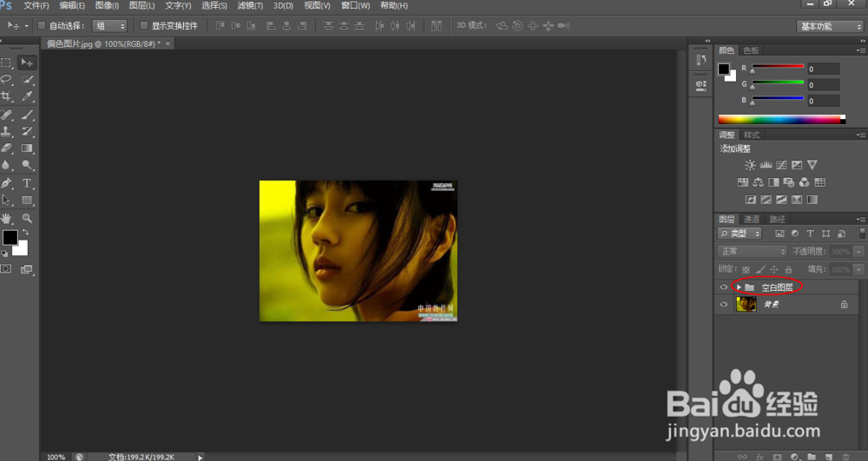Add a Levels adjustment
Screen dimensions: 868x461
point(766,165)
